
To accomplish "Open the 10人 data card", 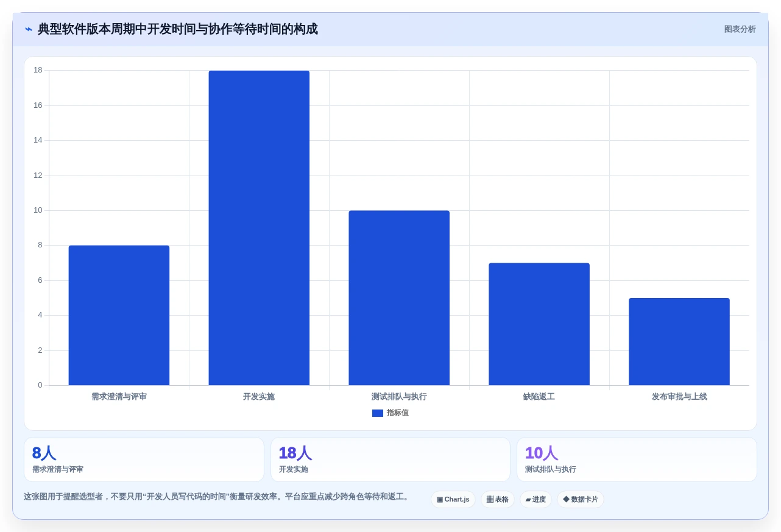I will 637,459.
